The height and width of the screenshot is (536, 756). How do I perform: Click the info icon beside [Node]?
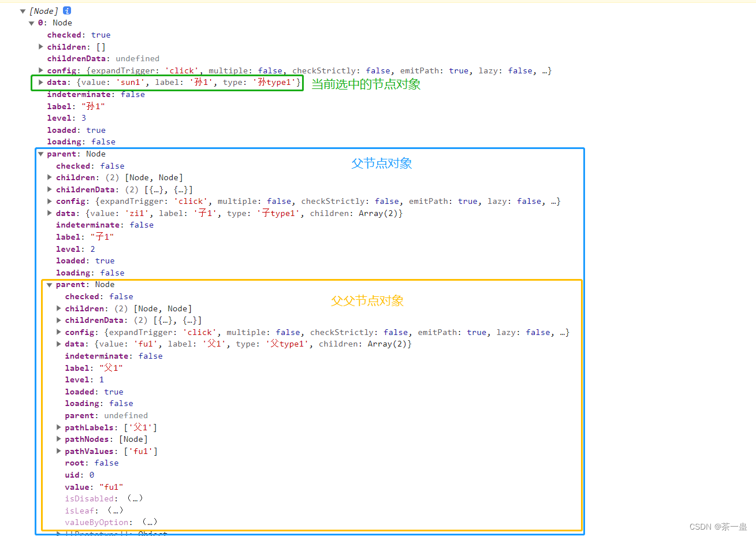tap(67, 10)
